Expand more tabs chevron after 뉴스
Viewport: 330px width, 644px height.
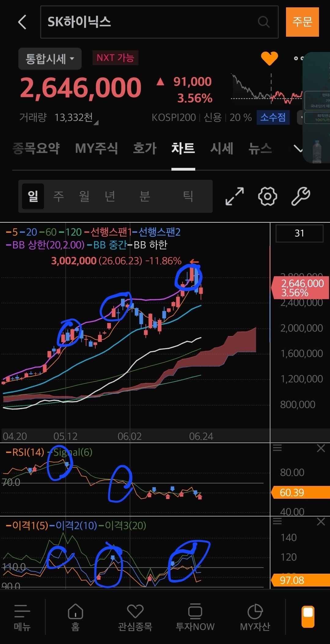(298, 149)
